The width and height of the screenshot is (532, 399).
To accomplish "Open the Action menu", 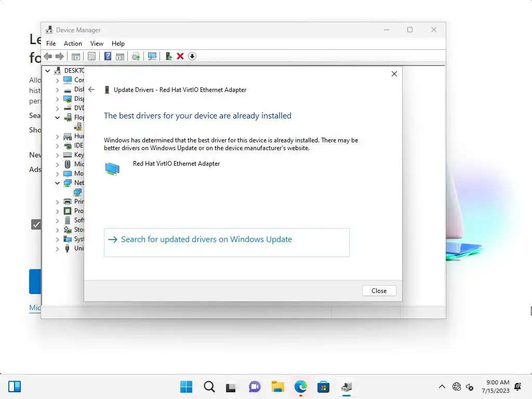I will [73, 44].
